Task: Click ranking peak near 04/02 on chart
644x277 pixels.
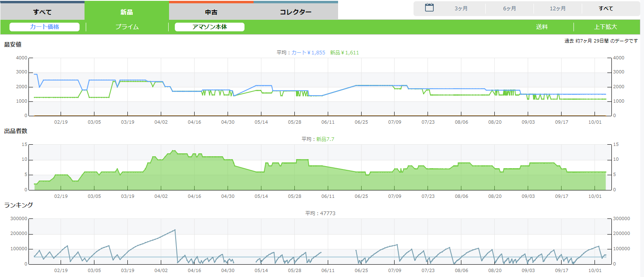Action: (x=175, y=230)
